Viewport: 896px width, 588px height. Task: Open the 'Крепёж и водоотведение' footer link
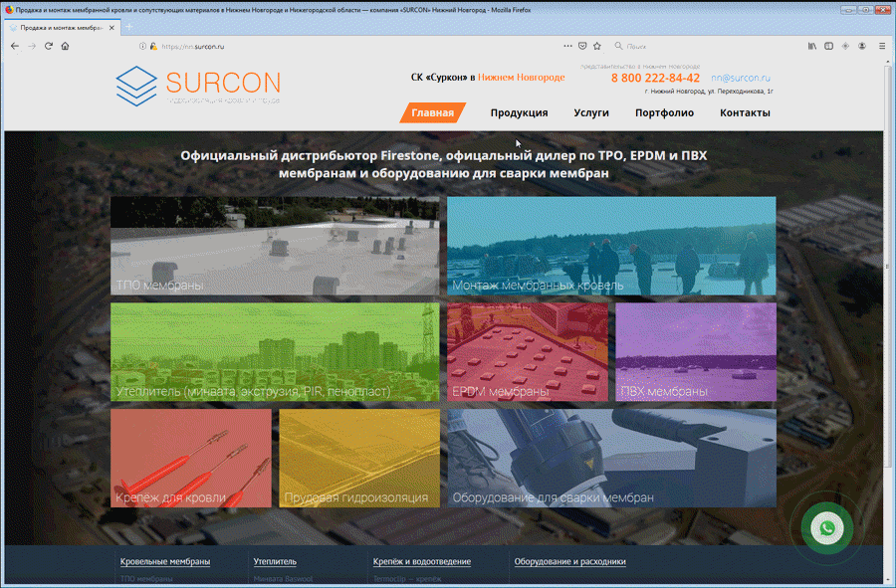pos(422,562)
